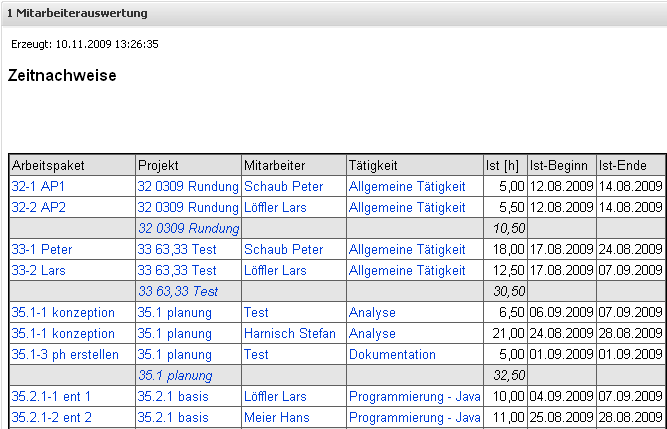The image size is (667, 429).
Task: Open Analyse link in Harnisch Stefan row
Action: 372,333
